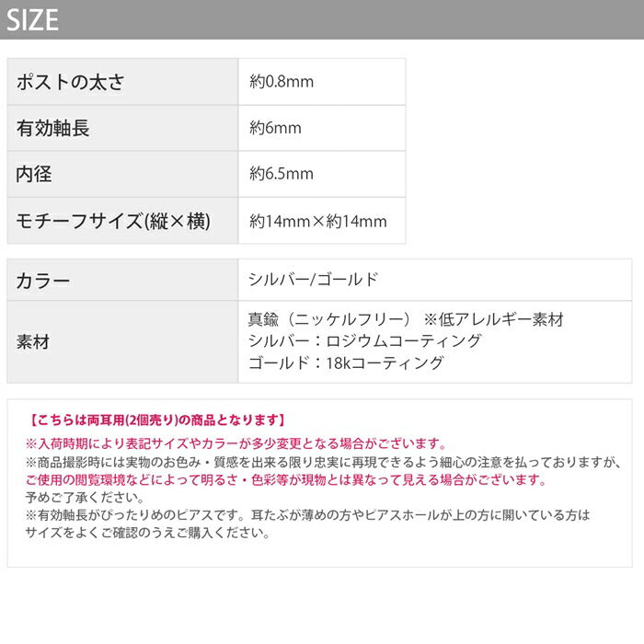Select the カラー label cell

[x=44, y=281]
